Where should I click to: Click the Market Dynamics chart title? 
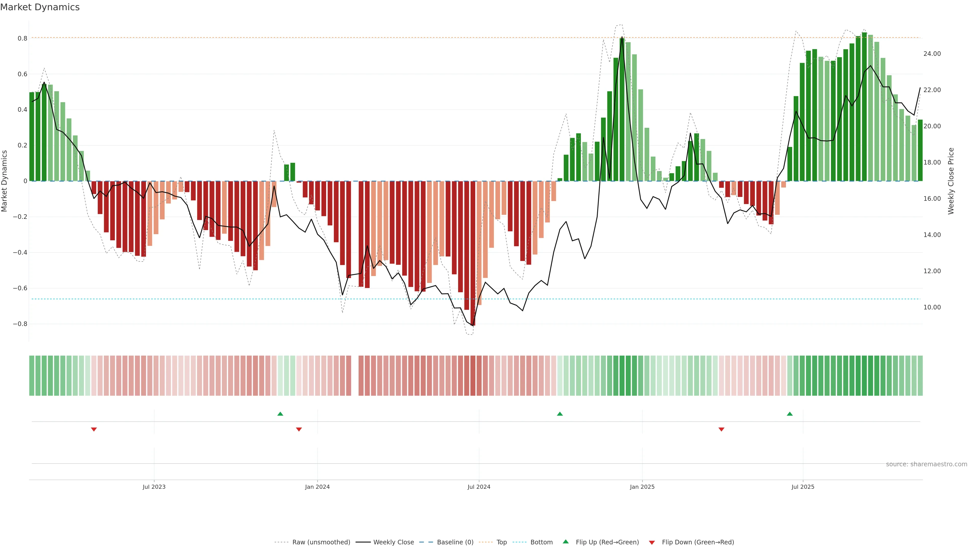tap(40, 7)
